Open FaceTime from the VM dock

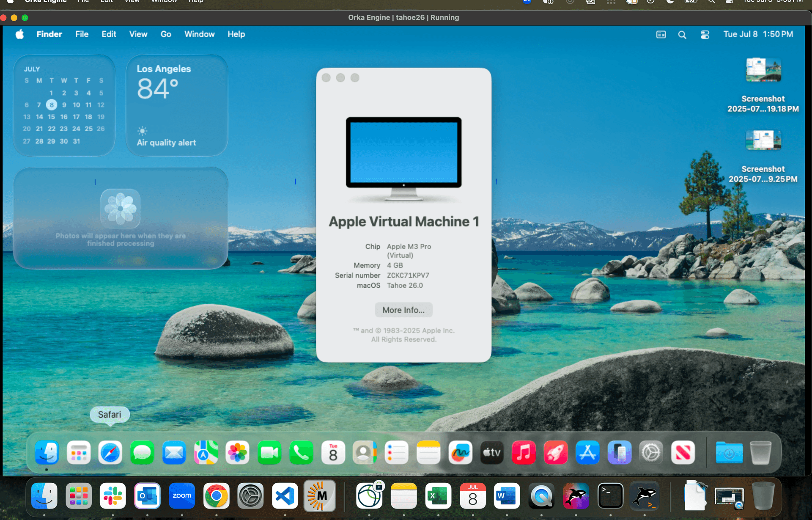point(269,452)
